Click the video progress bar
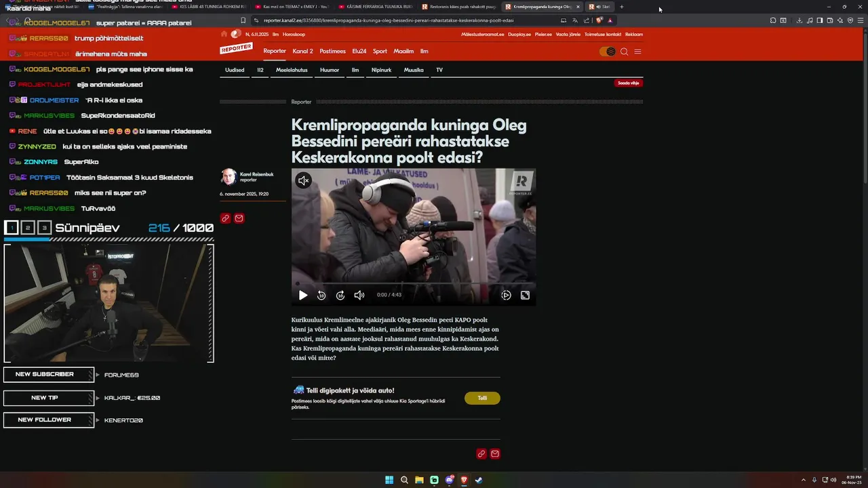 414,283
